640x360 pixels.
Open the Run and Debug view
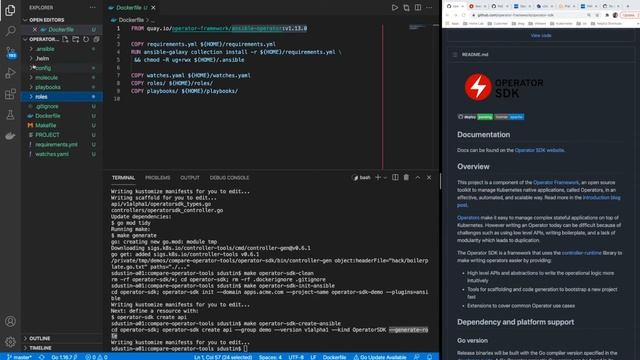pyautogui.click(x=10, y=73)
